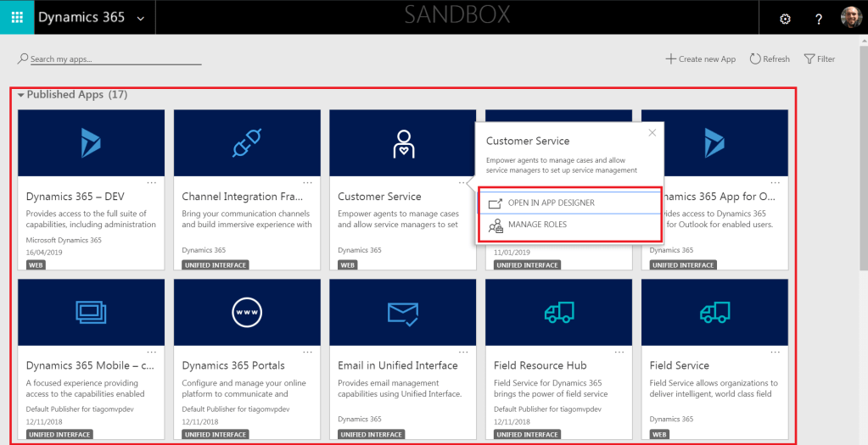Collapse the Published Apps section
This screenshot has width=868, height=445.
pyautogui.click(x=21, y=95)
